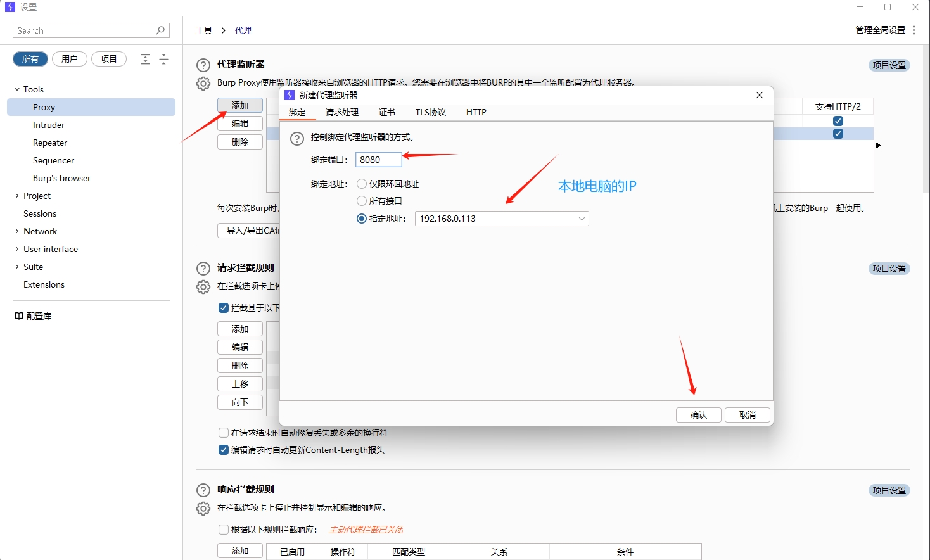Click search magnifier icon in settings sidebar

click(x=160, y=30)
